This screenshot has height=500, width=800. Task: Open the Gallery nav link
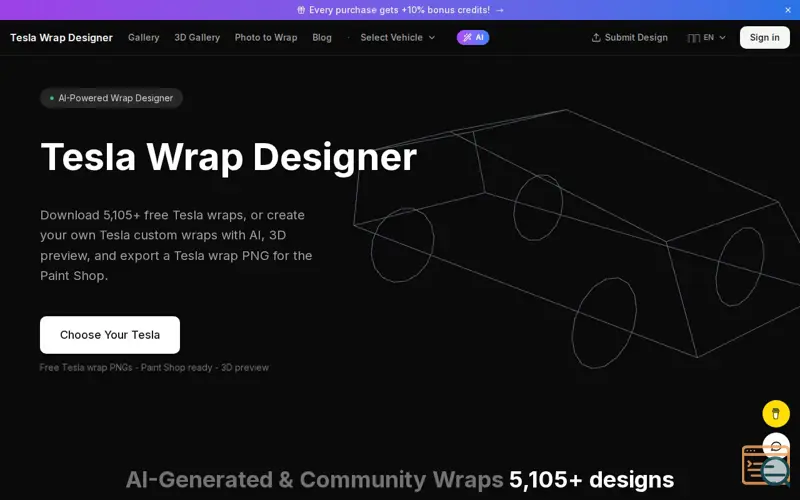(x=143, y=38)
